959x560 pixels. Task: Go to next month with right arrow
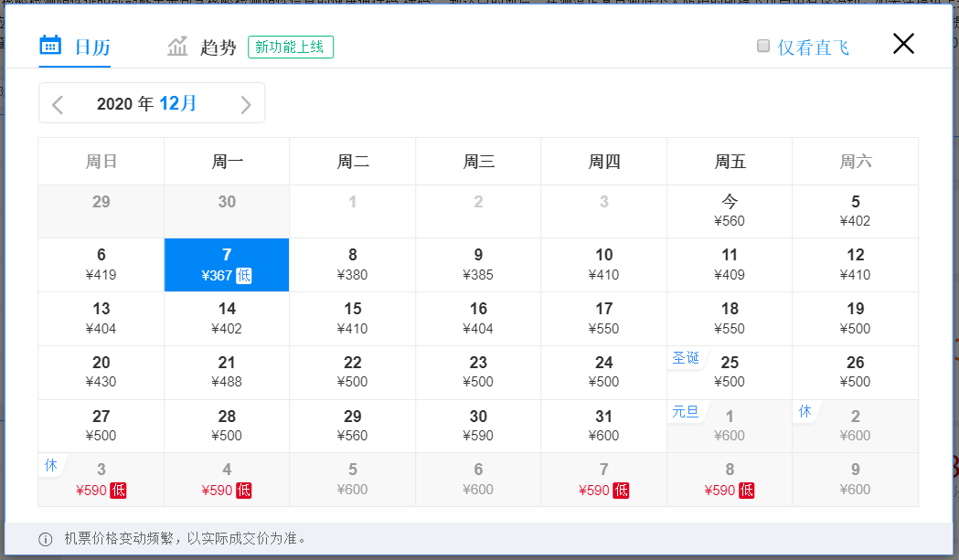point(245,104)
